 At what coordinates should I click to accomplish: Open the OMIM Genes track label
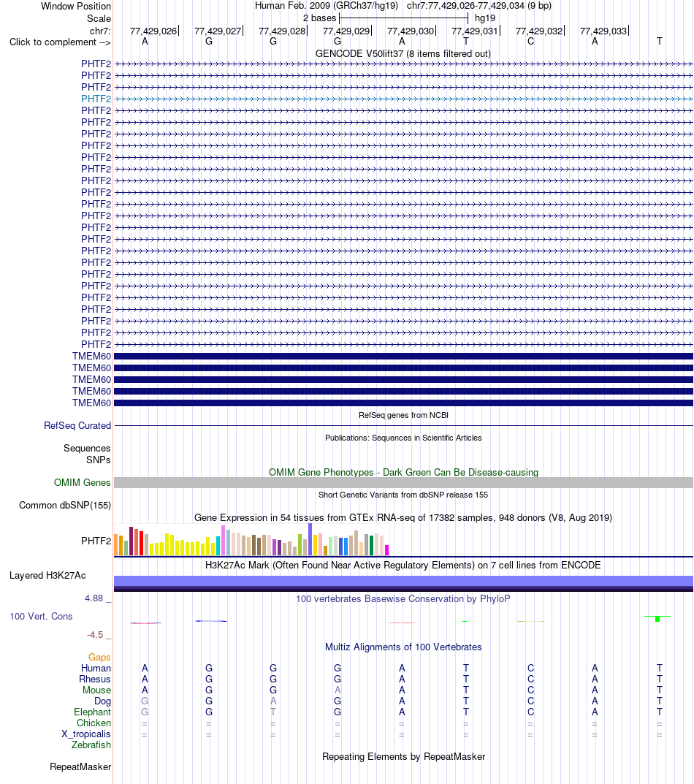[x=82, y=482]
